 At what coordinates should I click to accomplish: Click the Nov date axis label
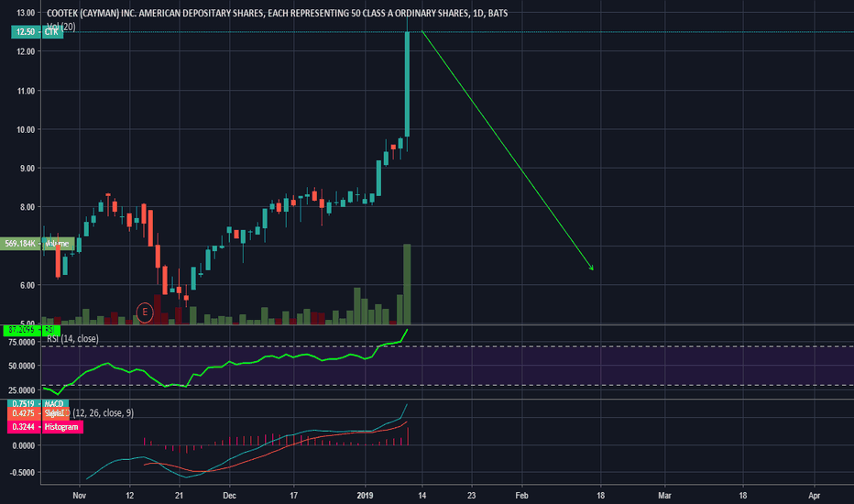[80, 495]
